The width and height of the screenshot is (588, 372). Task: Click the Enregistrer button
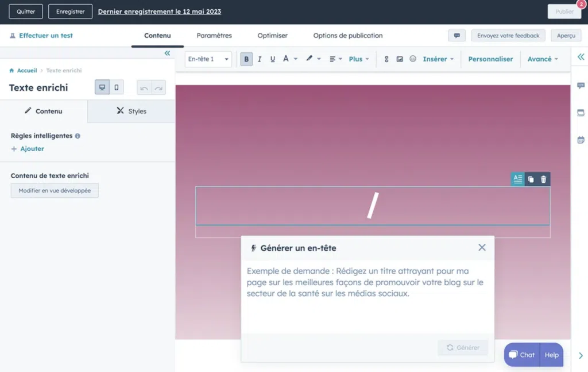70,11
